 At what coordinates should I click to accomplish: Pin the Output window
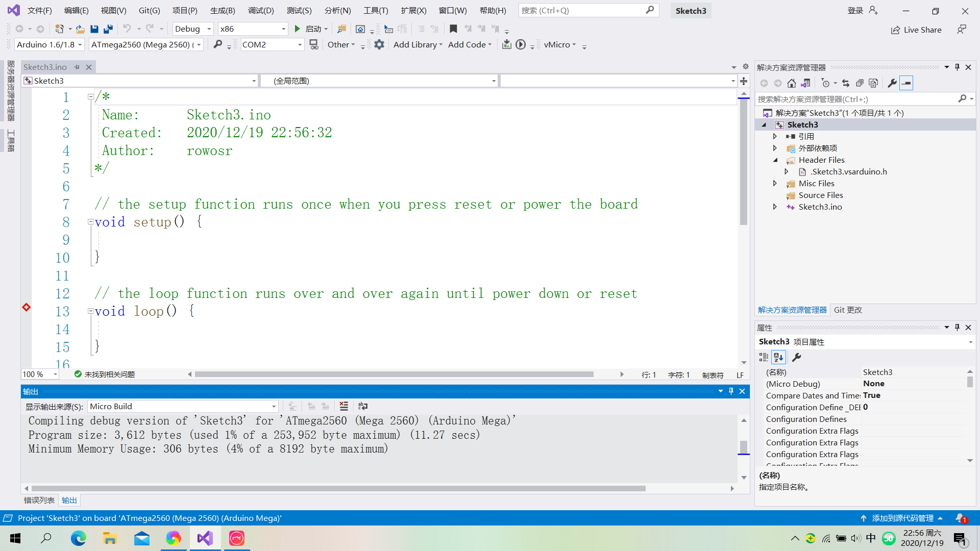(x=731, y=391)
